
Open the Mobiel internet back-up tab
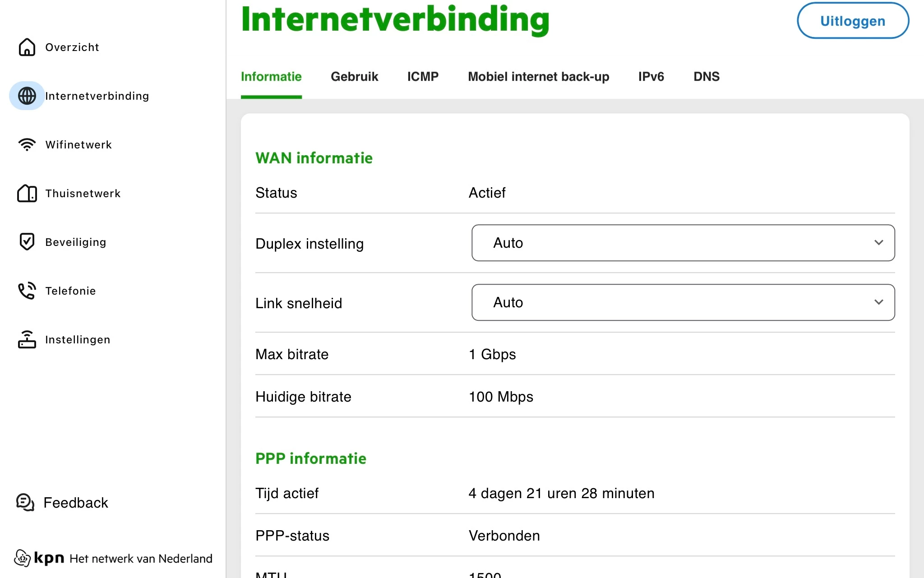[x=538, y=77]
